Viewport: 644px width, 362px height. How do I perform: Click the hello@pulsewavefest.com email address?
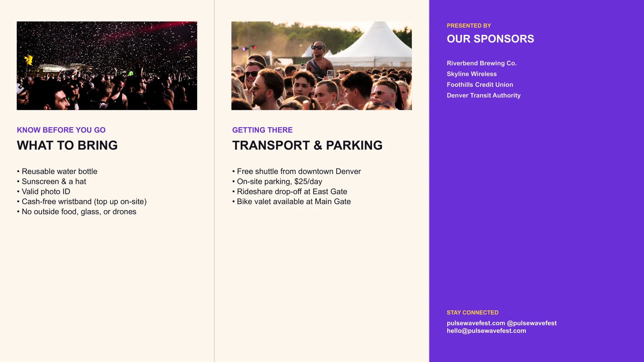(486, 331)
